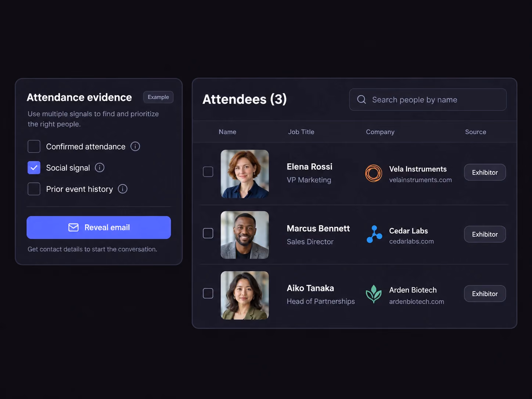Viewport: 532px width, 399px height.
Task: Click the envelope icon on Reveal email
Action: 73,227
